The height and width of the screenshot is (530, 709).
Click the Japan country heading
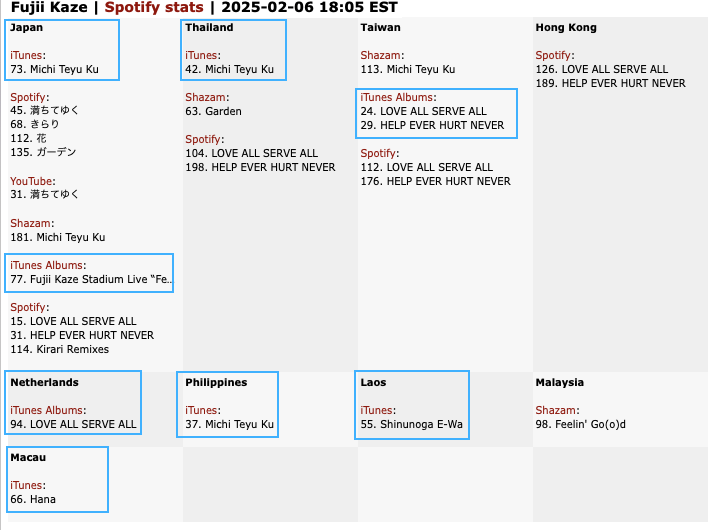coord(27,27)
